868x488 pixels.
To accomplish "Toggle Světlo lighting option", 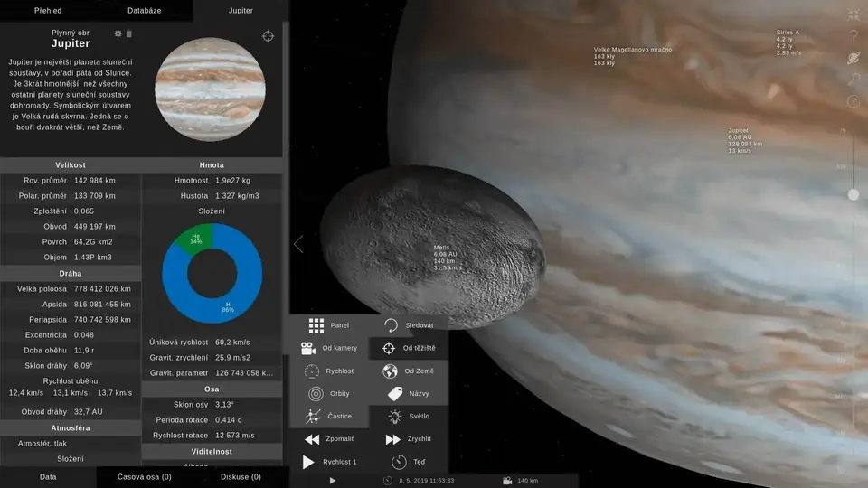I will point(409,416).
